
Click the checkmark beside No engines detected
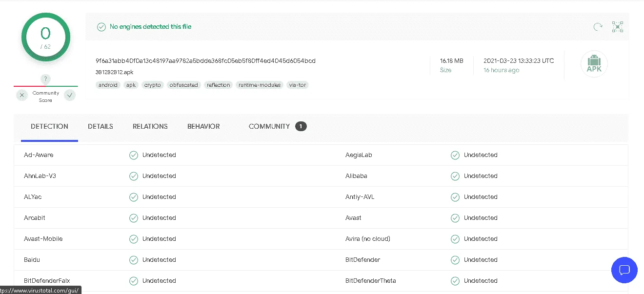(x=101, y=27)
